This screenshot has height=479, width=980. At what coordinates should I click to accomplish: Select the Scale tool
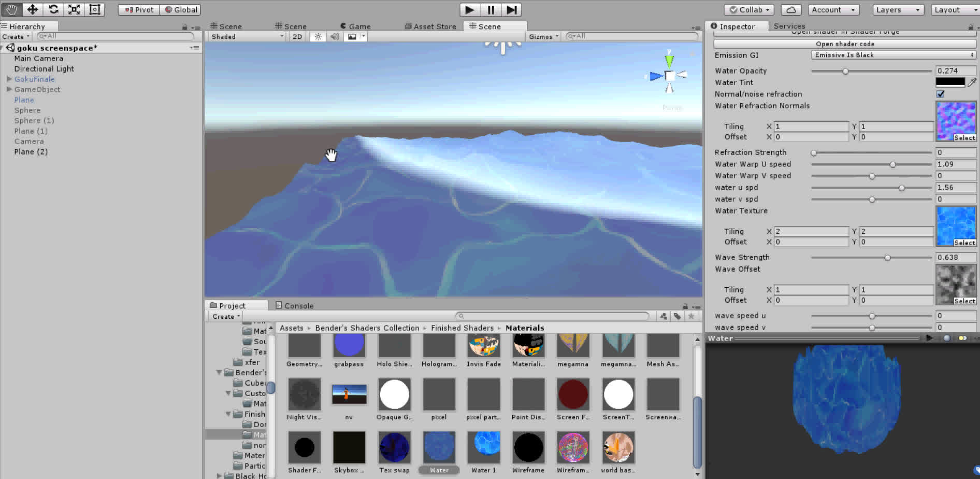point(74,9)
